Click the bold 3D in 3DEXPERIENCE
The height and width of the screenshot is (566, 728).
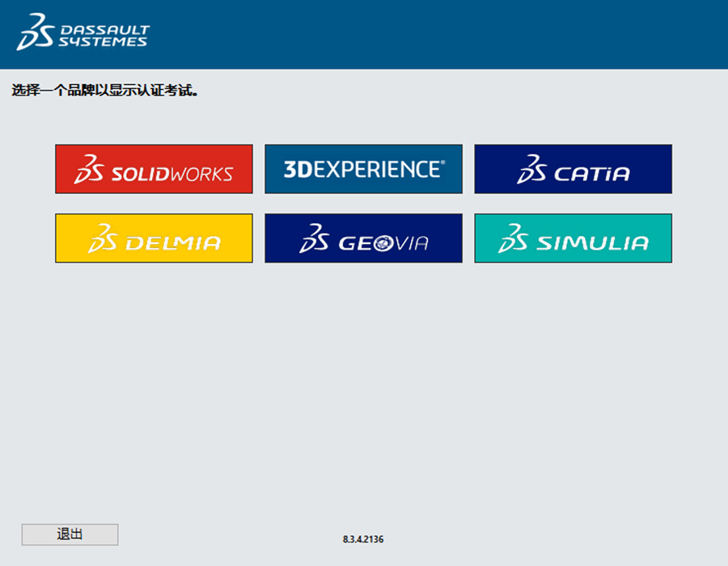point(294,169)
